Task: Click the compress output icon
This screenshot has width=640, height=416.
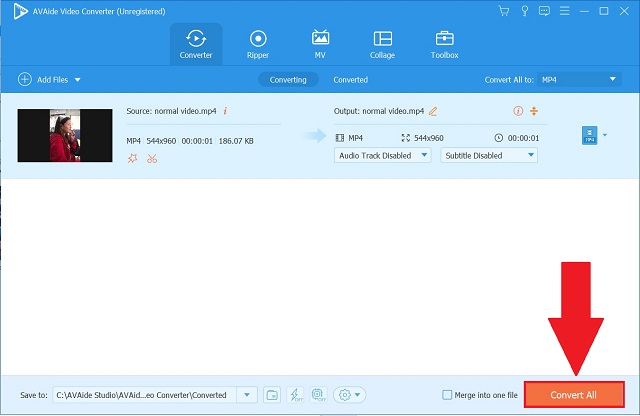Action: pos(534,111)
